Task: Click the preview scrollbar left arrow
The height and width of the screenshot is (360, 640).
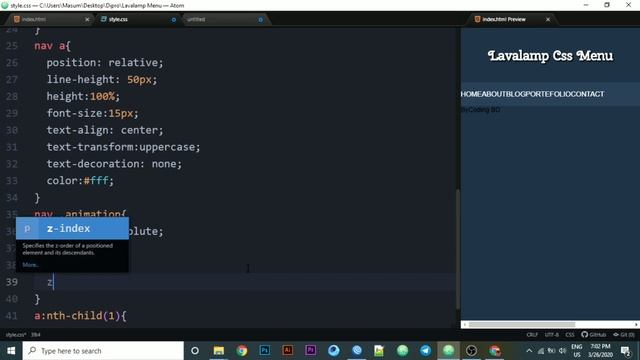Action: pyautogui.click(x=464, y=324)
